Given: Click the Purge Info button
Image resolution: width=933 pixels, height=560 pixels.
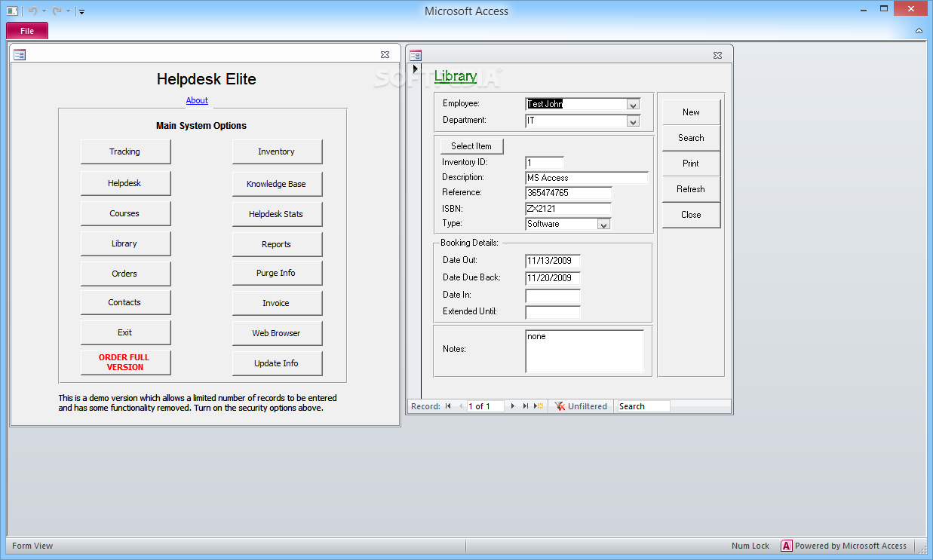Looking at the screenshot, I should click(277, 273).
